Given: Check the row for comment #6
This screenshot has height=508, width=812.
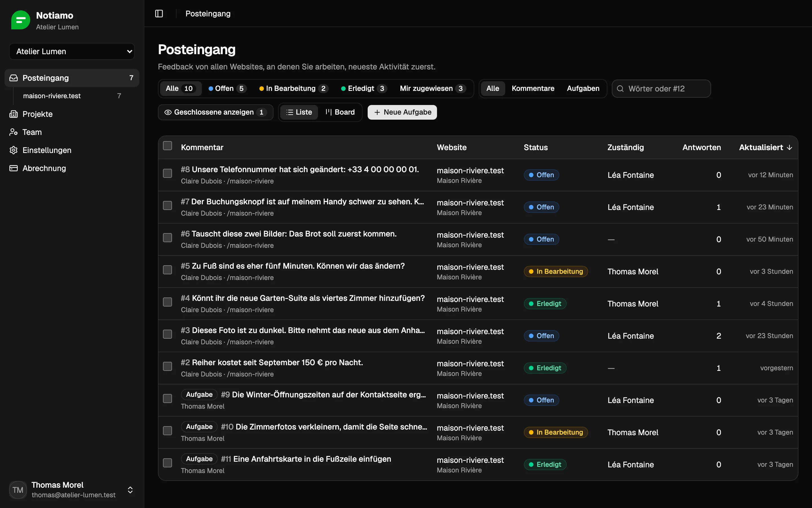Looking at the screenshot, I should point(167,238).
